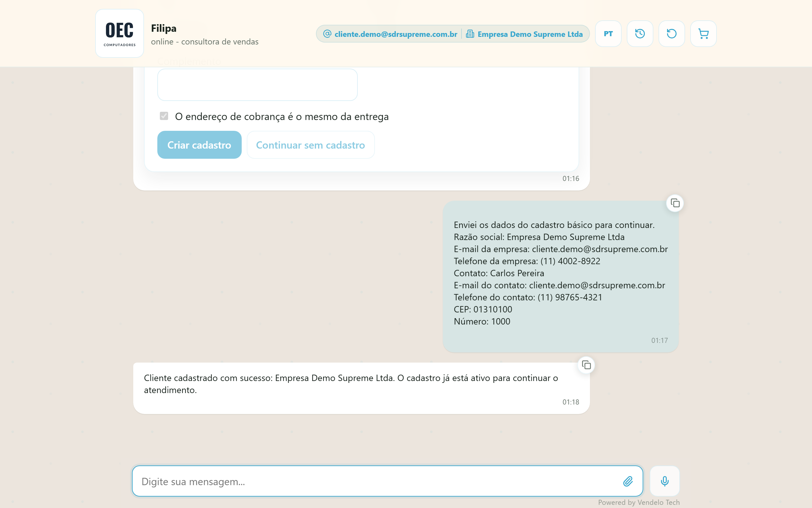The image size is (812, 508).
Task: Focus the Complemento input field
Action: pos(257,85)
